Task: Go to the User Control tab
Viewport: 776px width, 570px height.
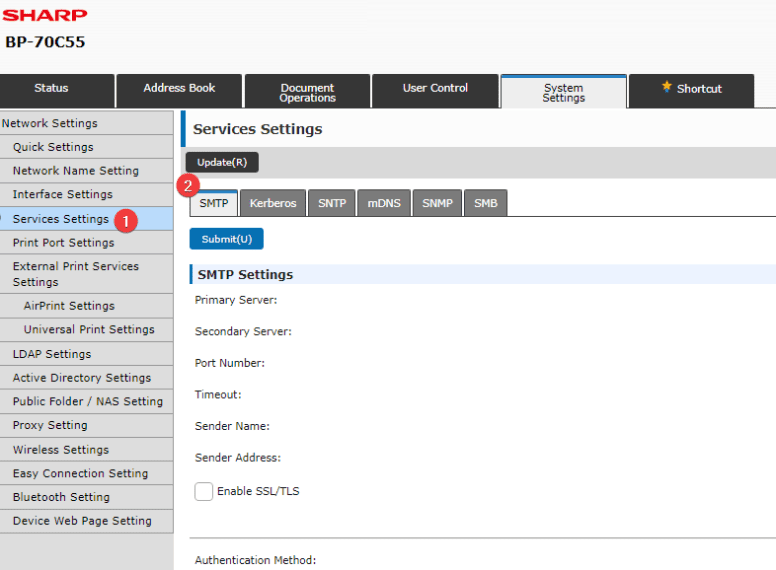Action: point(435,89)
